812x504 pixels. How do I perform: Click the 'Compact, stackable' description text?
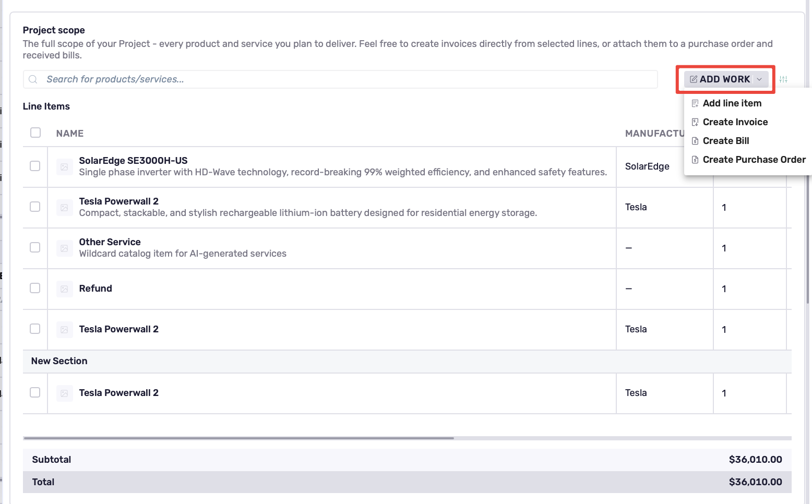coord(308,213)
